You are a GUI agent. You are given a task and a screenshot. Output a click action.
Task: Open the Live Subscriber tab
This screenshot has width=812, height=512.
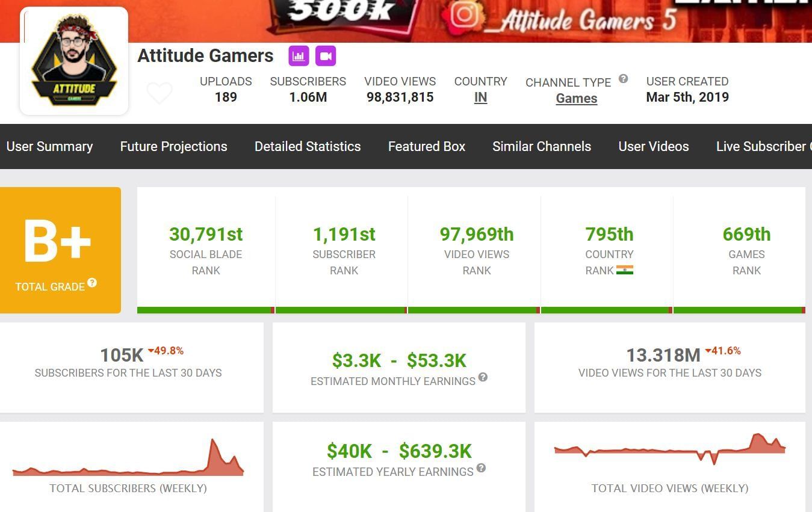(x=764, y=146)
